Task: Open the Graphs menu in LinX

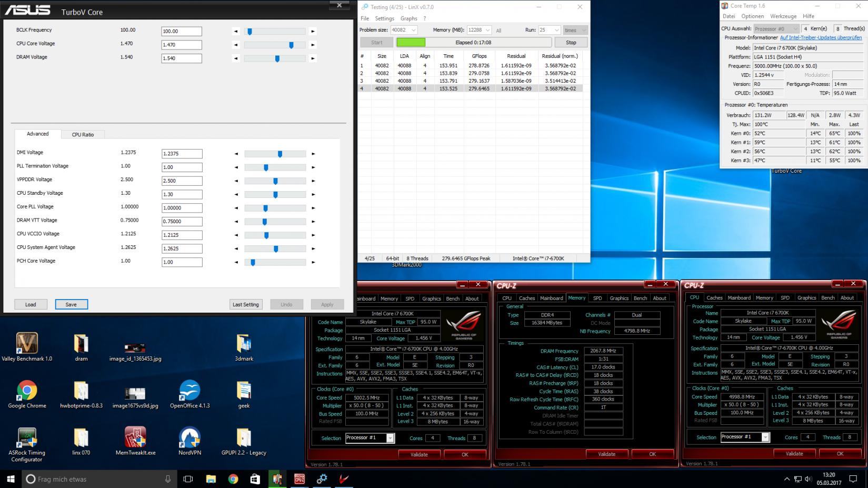Action: 408,18
